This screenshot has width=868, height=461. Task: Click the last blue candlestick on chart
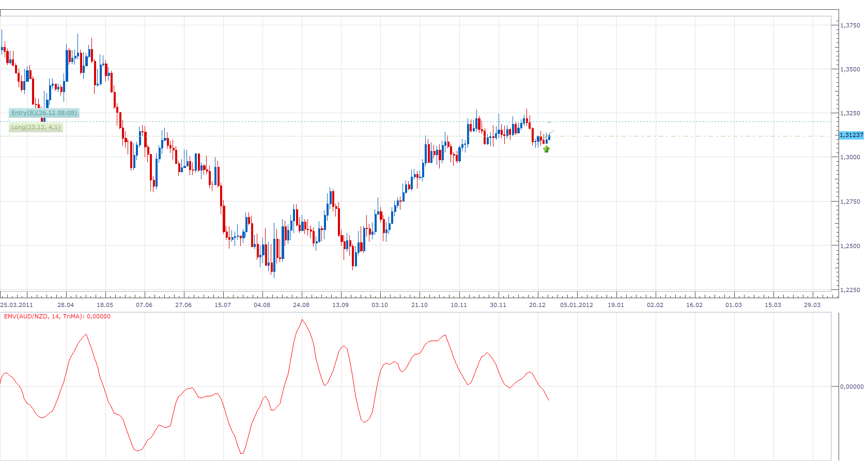click(x=549, y=137)
